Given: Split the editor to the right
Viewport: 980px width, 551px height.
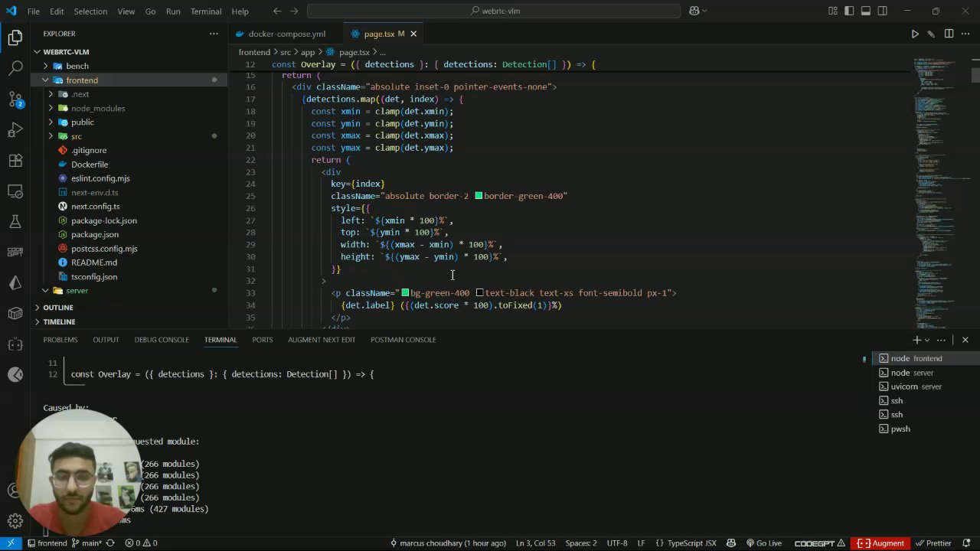Looking at the screenshot, I should coord(949,34).
